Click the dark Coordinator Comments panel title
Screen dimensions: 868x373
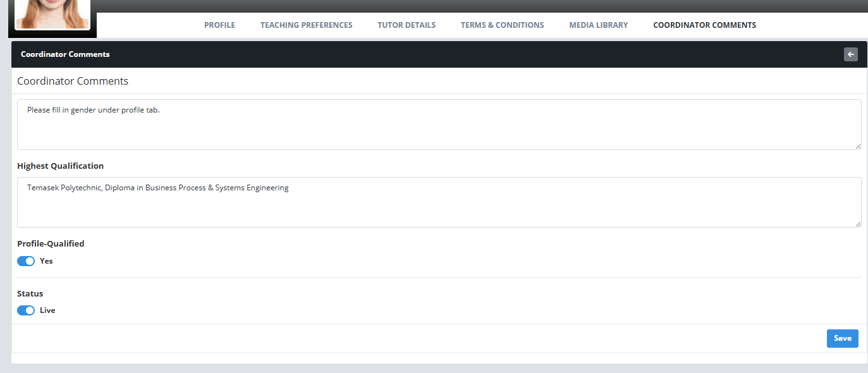pyautogui.click(x=65, y=54)
